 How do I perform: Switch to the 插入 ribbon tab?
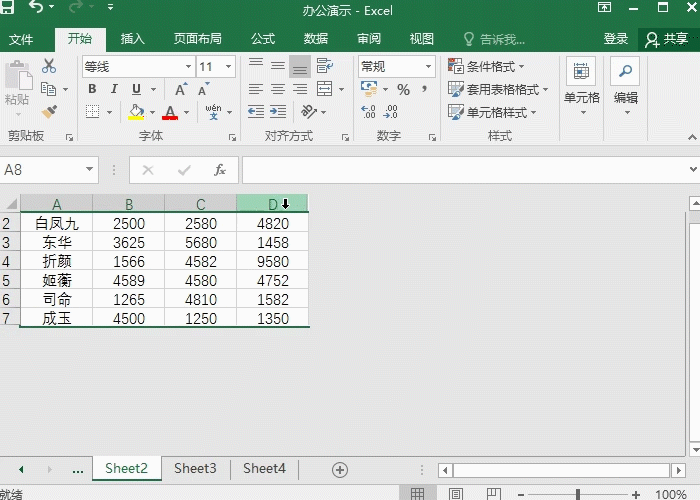click(133, 39)
